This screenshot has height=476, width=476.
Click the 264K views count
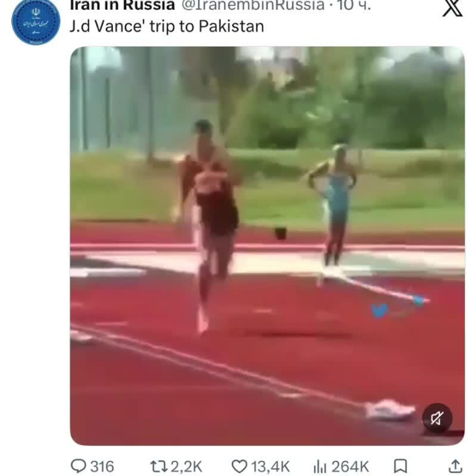(x=350, y=467)
